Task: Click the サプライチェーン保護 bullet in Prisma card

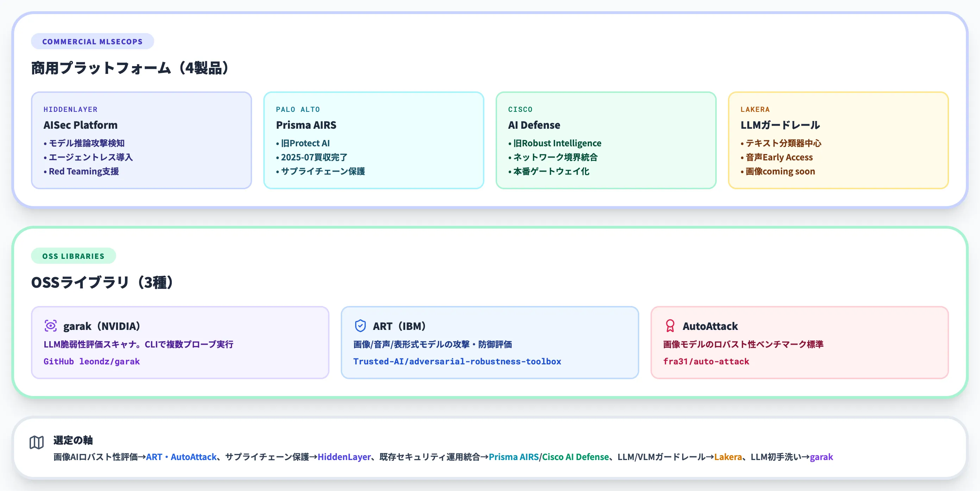Action: pos(320,171)
